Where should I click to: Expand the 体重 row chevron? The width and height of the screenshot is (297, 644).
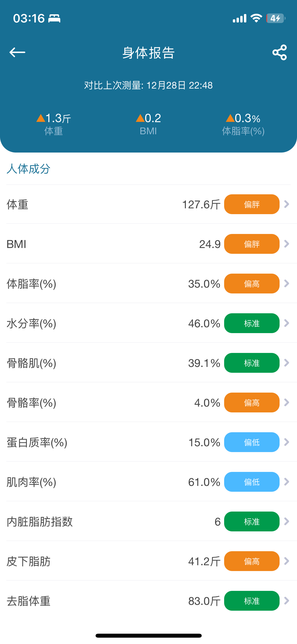pyautogui.click(x=287, y=204)
